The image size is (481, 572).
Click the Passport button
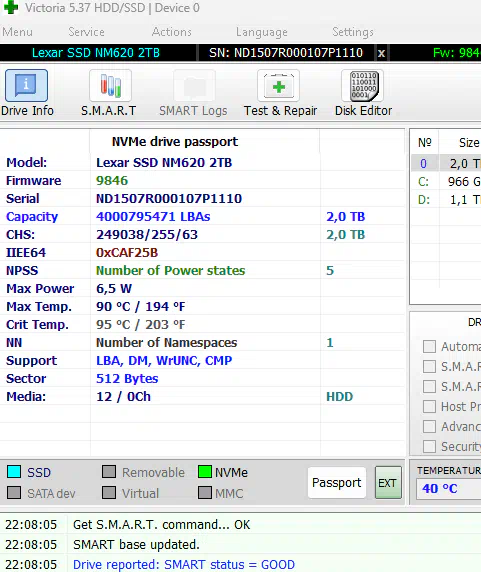(337, 483)
